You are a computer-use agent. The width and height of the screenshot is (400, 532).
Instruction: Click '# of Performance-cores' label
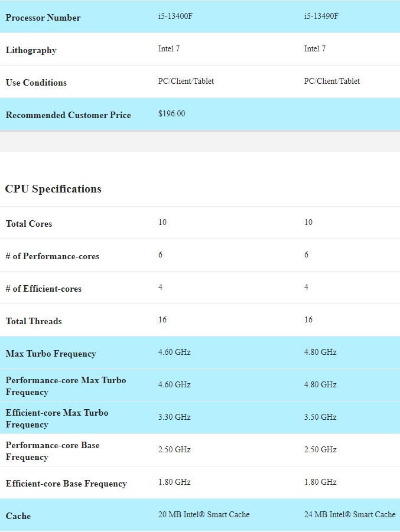[53, 256]
